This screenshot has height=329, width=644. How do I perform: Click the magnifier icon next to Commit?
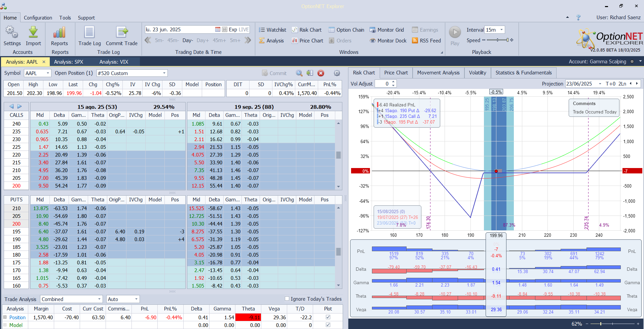click(x=299, y=73)
